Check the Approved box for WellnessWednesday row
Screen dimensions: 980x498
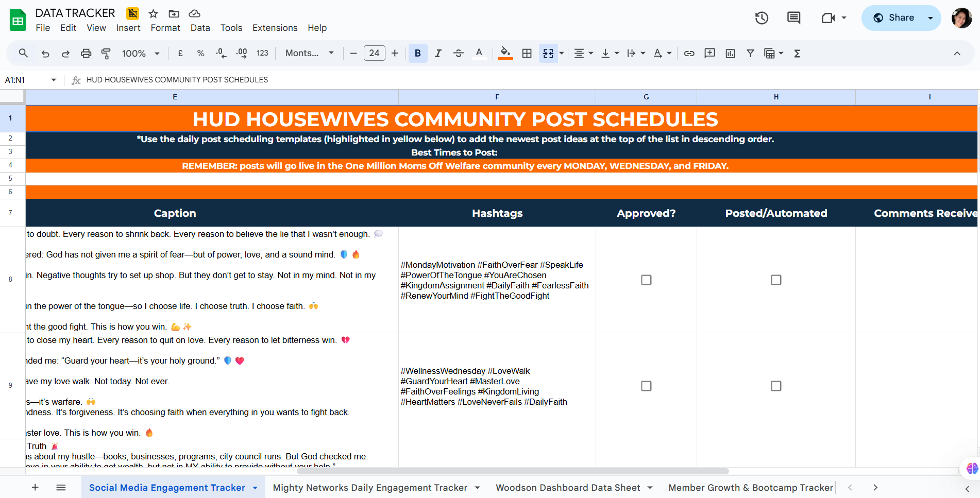[x=646, y=386]
